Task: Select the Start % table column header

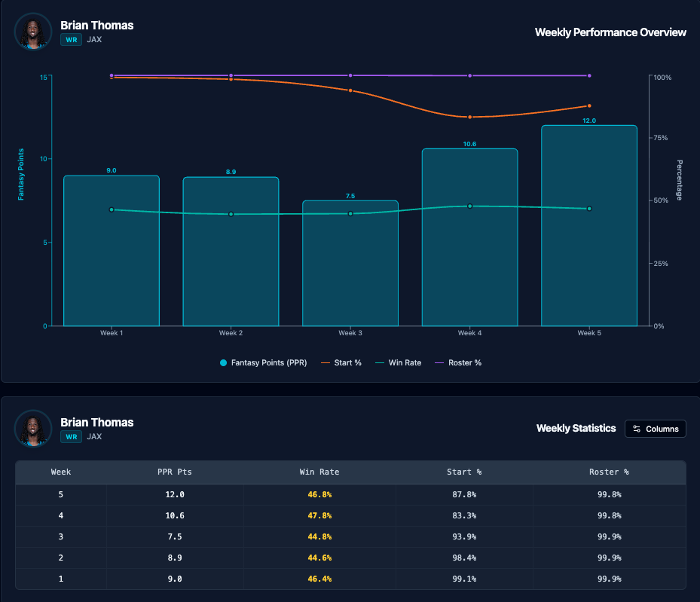Action: [463, 472]
